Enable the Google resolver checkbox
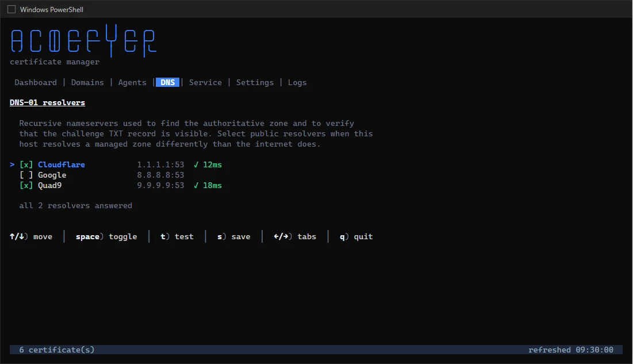This screenshot has height=364, width=633. point(26,175)
